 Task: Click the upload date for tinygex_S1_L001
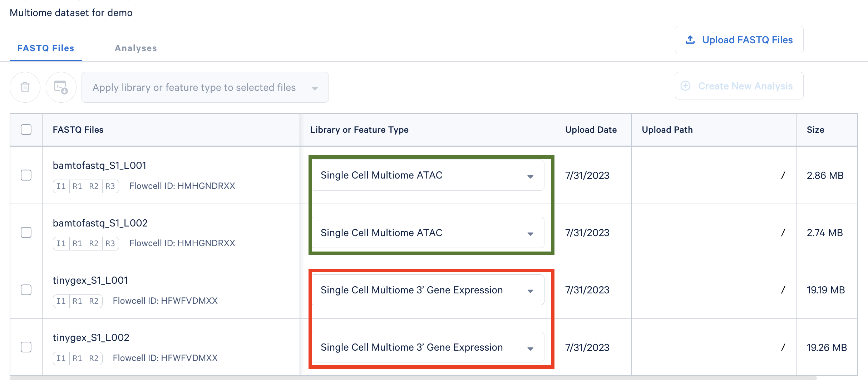coord(587,290)
